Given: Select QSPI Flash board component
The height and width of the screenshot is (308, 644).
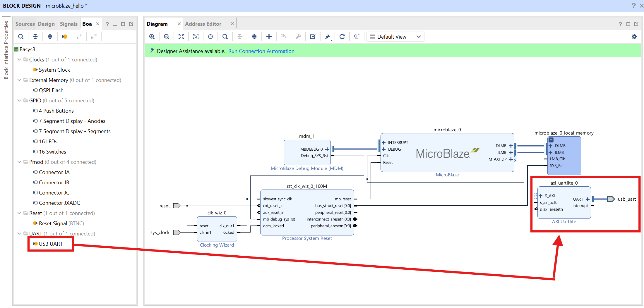Looking at the screenshot, I should [x=51, y=90].
